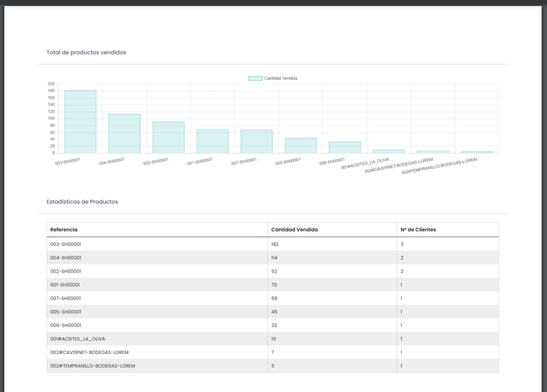Click the 003-SH00001 bar in chart
The height and width of the screenshot is (392, 547).
coord(80,122)
